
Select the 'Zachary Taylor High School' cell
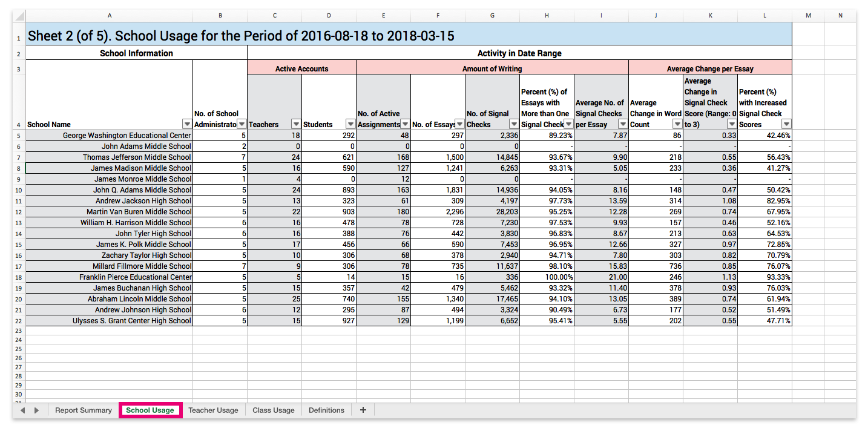(110, 255)
